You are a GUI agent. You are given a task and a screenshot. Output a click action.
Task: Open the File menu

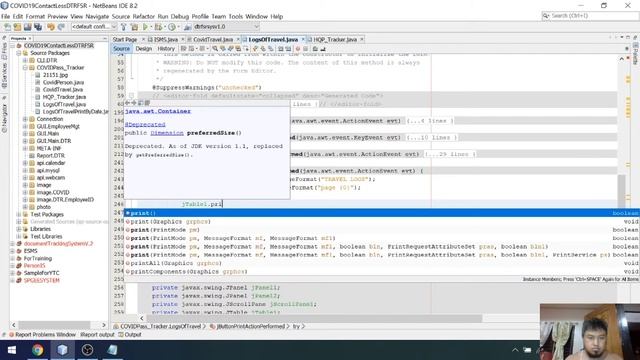tap(5, 16)
